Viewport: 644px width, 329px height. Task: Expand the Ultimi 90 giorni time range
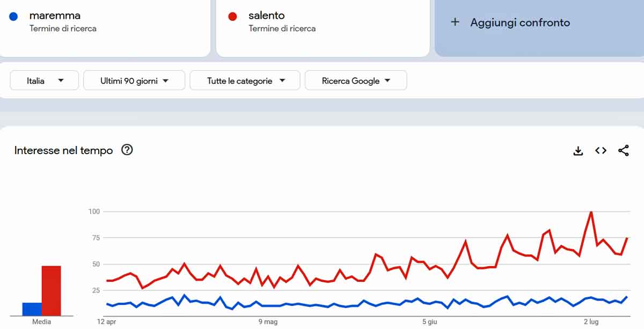pos(134,81)
